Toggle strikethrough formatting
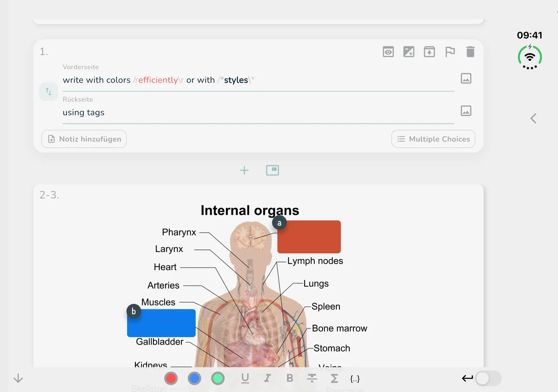Screen dimensions: 558x392 (x=312, y=379)
